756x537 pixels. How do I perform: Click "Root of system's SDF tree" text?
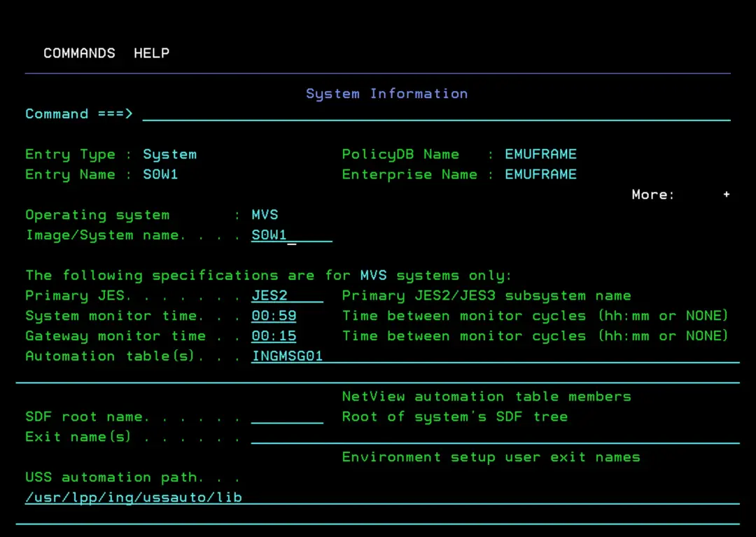[455, 417]
